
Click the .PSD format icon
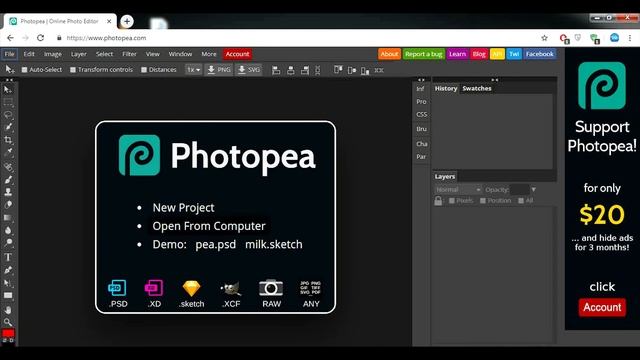118,288
